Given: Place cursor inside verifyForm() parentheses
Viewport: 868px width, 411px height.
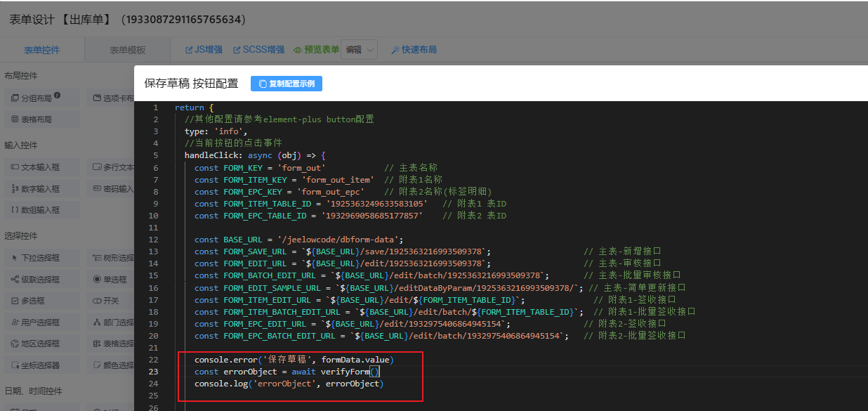Looking at the screenshot, I should (374, 372).
